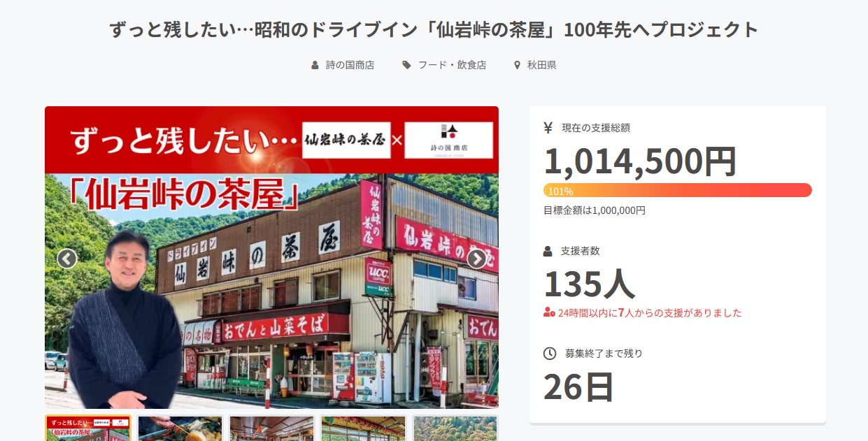
Task: Click the previous image arrow on carousel
Action: click(x=66, y=259)
